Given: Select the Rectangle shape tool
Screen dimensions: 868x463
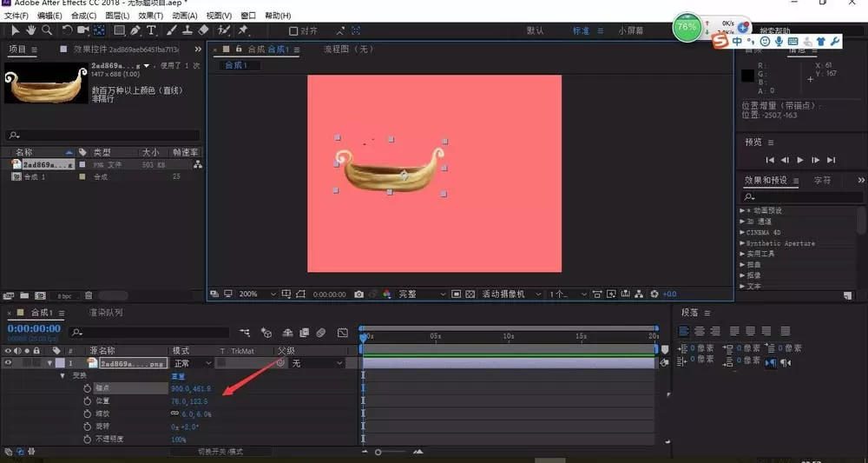Looking at the screenshot, I should point(119,30).
